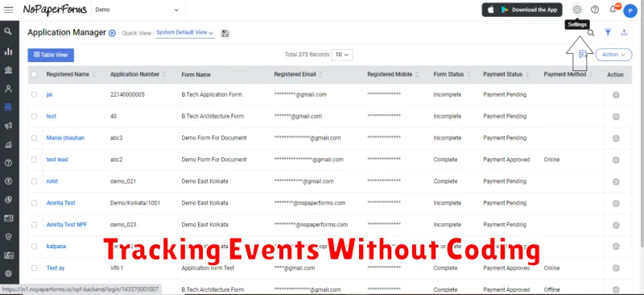Sort by Registered Email column
This screenshot has height=295, width=644.
click(x=320, y=74)
